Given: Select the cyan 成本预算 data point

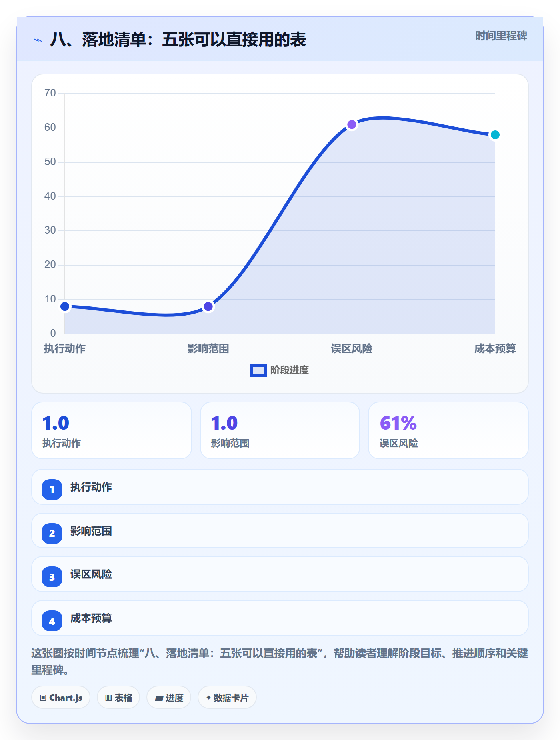Looking at the screenshot, I should pyautogui.click(x=495, y=135).
